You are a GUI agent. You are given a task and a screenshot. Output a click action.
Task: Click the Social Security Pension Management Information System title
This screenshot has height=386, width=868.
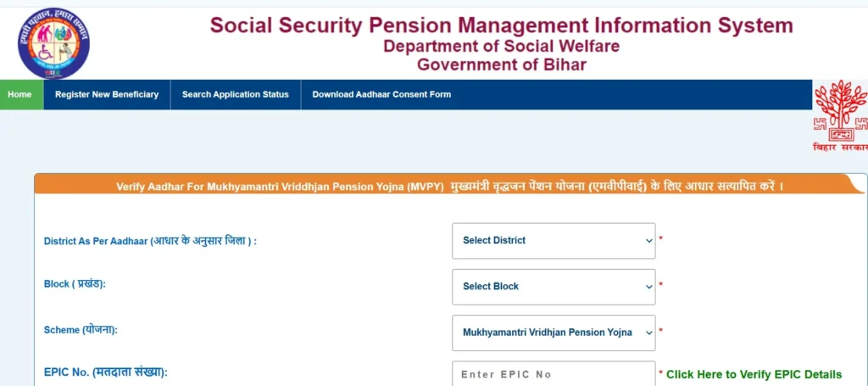coord(502,25)
